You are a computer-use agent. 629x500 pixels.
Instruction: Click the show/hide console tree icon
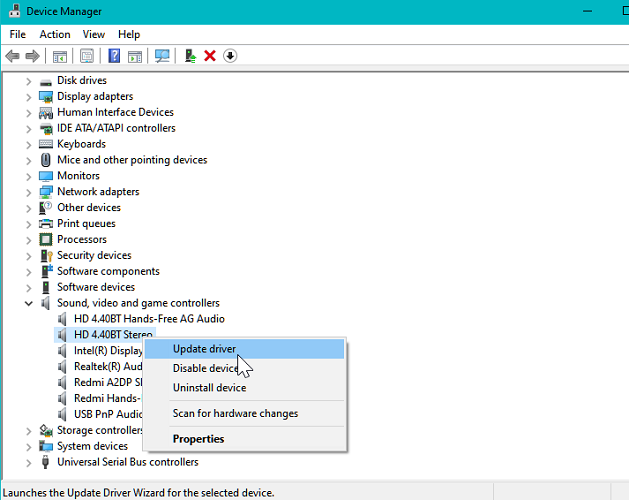coord(60,56)
